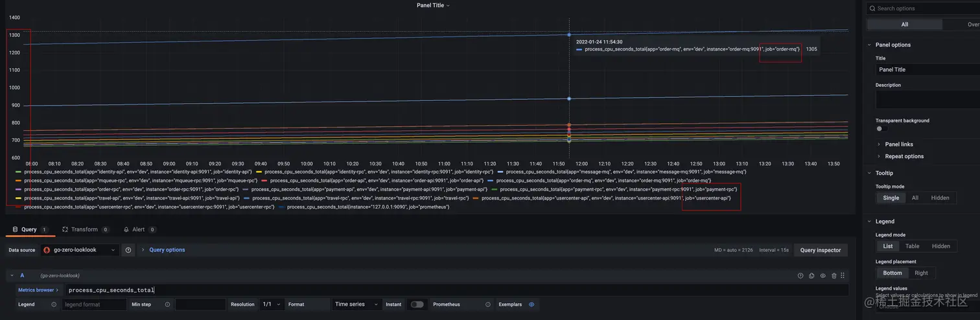Toggle the Exemplars eye icon
The image size is (980, 320).
click(x=531, y=304)
